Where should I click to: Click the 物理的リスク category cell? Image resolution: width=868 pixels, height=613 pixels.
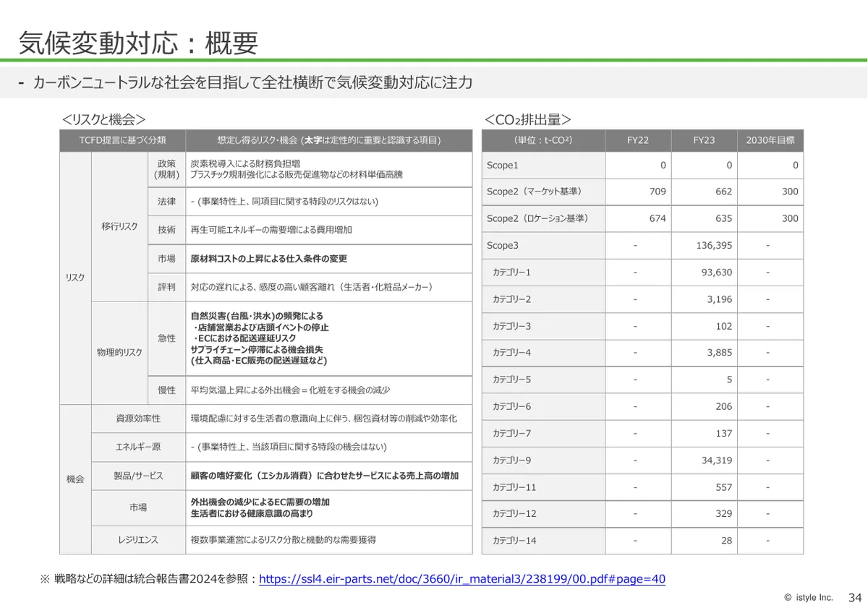click(119, 353)
